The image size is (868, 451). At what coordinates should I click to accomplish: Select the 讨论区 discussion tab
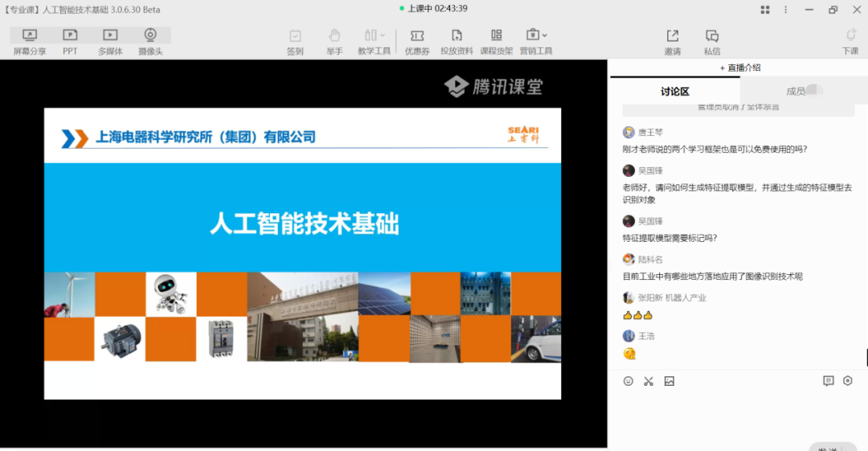coord(675,91)
